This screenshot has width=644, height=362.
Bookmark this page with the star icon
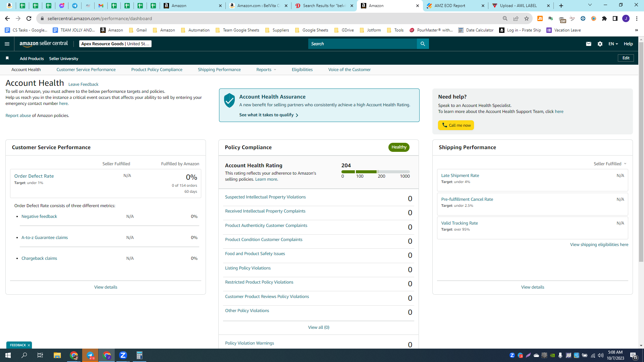tap(527, 18)
